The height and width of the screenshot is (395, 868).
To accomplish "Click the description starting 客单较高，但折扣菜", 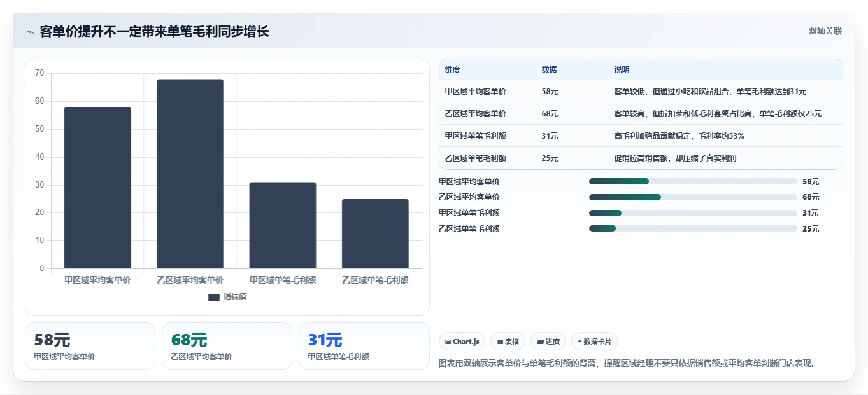I will (x=718, y=114).
